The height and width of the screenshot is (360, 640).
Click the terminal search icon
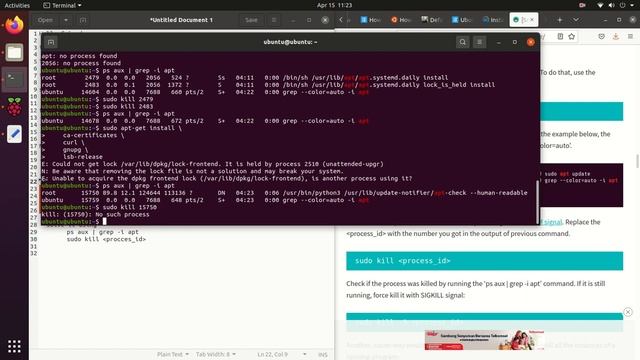click(x=462, y=42)
